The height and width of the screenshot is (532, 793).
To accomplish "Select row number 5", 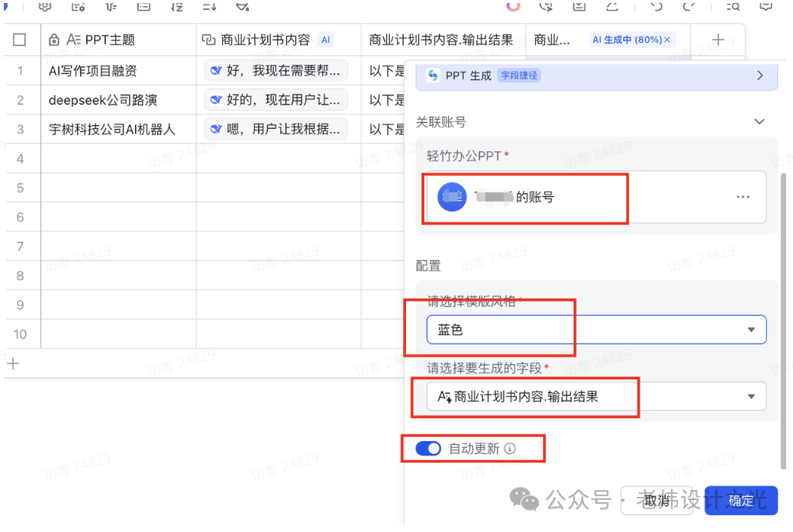I will coord(21,188).
